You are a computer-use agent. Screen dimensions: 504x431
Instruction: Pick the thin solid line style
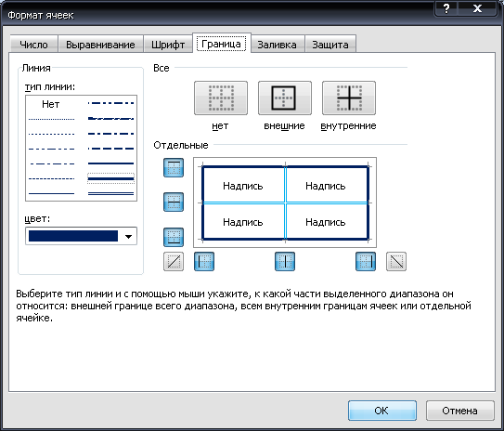tap(51, 193)
